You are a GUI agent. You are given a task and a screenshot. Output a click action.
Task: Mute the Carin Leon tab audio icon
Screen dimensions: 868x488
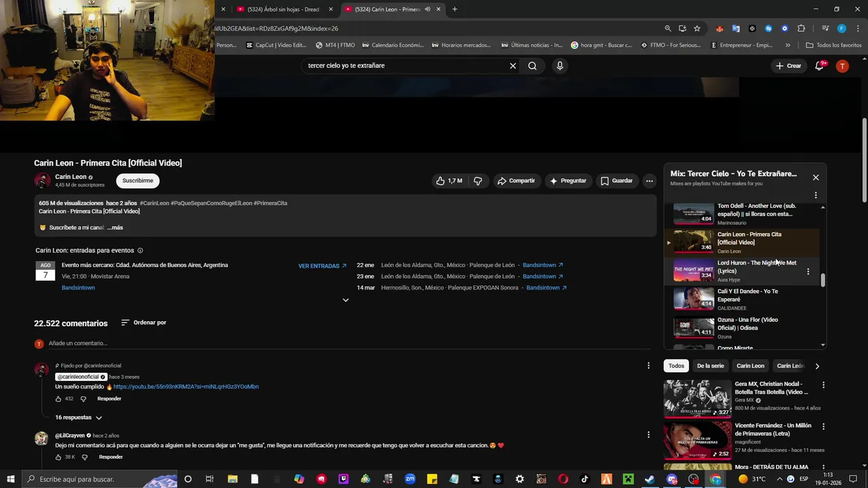coord(427,9)
